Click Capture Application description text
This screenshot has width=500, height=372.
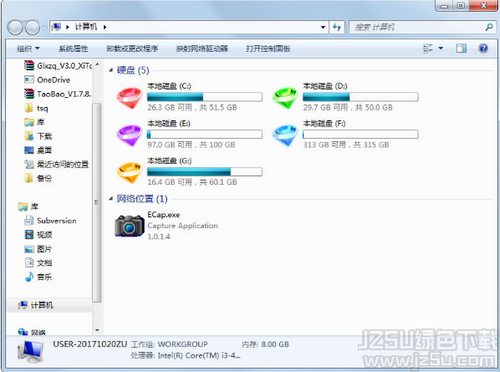coord(183,226)
